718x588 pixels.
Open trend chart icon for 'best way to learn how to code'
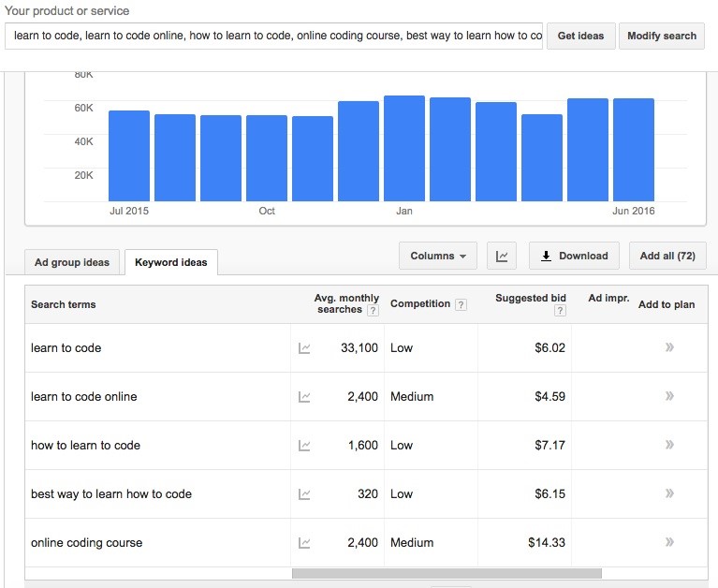(304, 494)
